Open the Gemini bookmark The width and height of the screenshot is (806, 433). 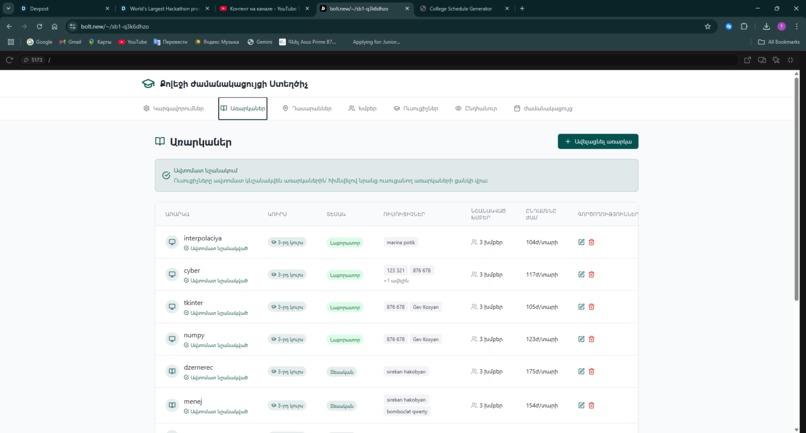pos(260,42)
